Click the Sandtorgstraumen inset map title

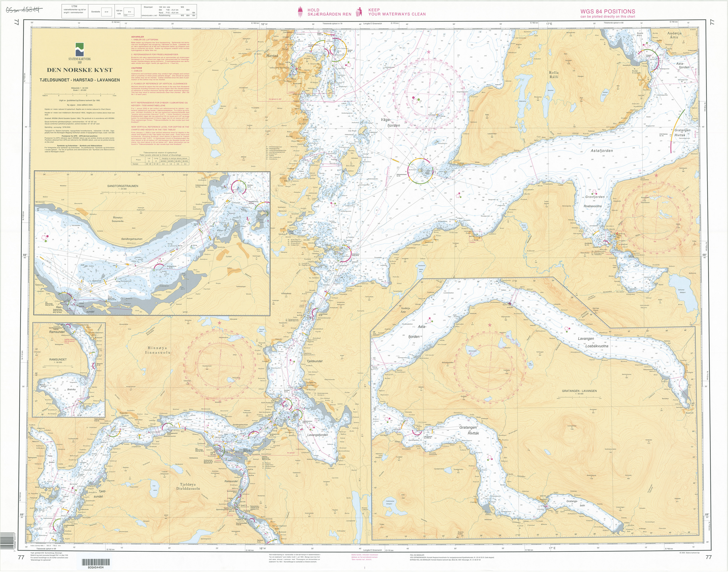[x=123, y=186]
